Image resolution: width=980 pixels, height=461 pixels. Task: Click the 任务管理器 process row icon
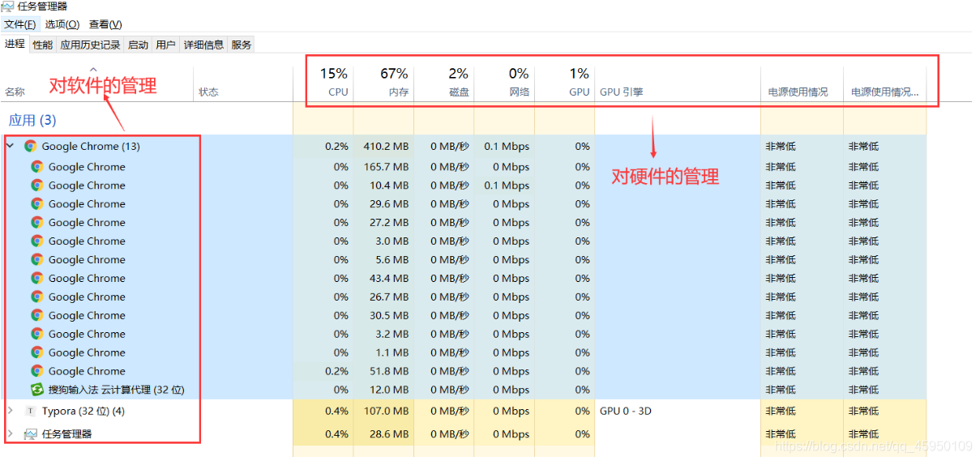(x=31, y=434)
